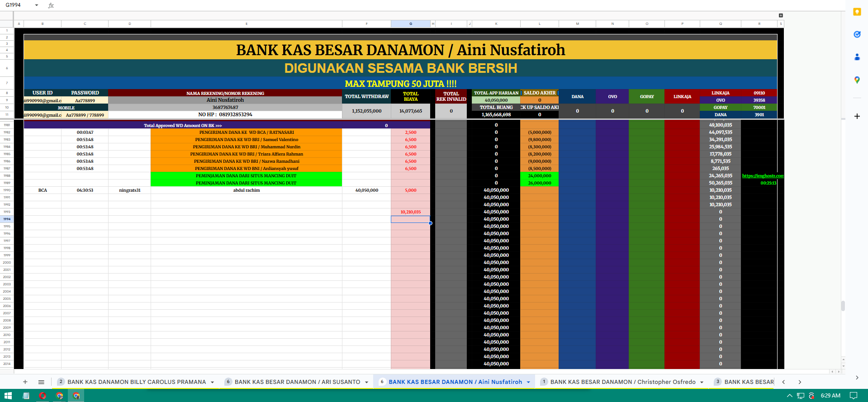Click the Get add-ons plus icon

(x=857, y=116)
